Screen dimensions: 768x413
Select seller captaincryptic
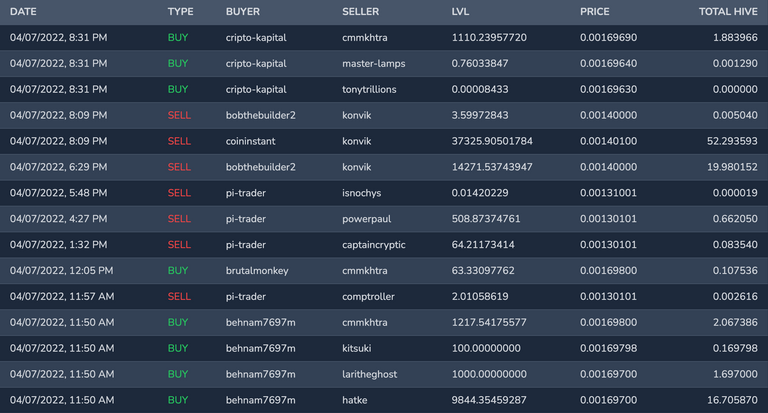pyautogui.click(x=374, y=245)
